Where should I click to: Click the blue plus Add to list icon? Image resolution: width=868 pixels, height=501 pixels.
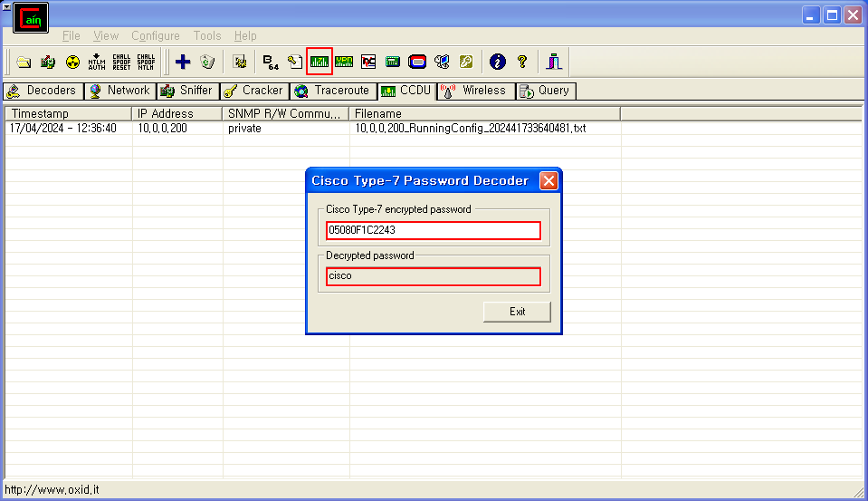(183, 62)
